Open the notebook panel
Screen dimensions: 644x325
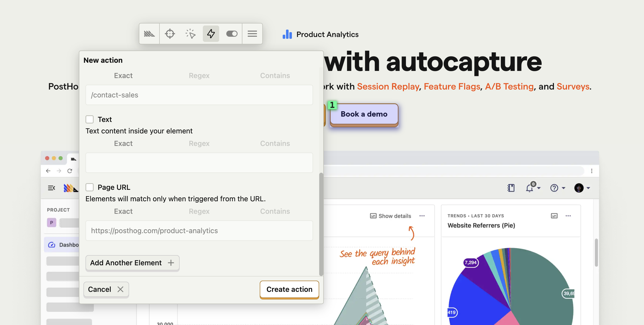(511, 188)
